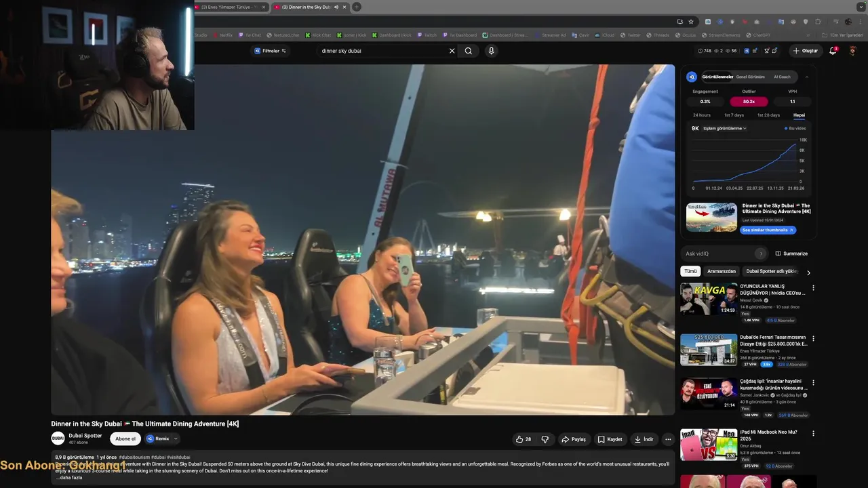Switch to AI Coach tab
Image resolution: width=868 pixels, height=488 pixels.
coord(782,77)
